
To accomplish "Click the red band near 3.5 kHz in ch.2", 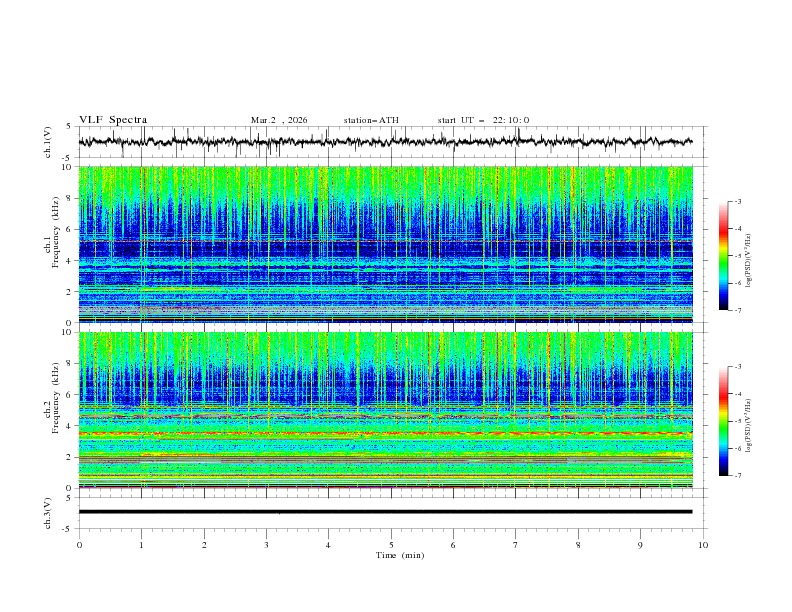I will pos(385,433).
